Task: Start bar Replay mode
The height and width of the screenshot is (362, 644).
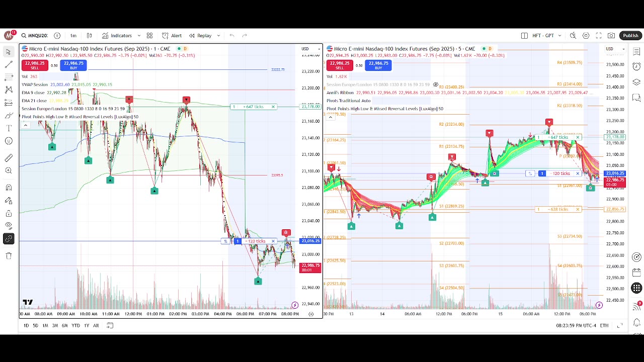Action: [200, 36]
